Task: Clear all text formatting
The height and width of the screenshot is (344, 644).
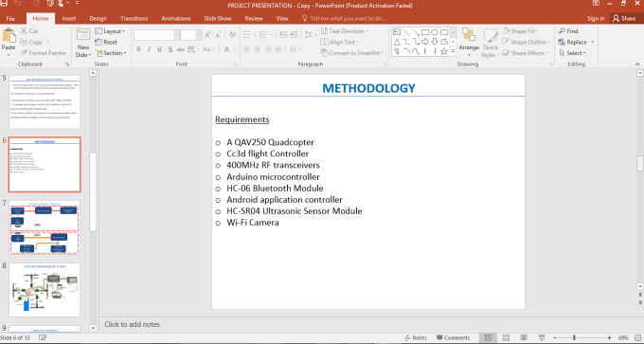Action: [x=232, y=35]
